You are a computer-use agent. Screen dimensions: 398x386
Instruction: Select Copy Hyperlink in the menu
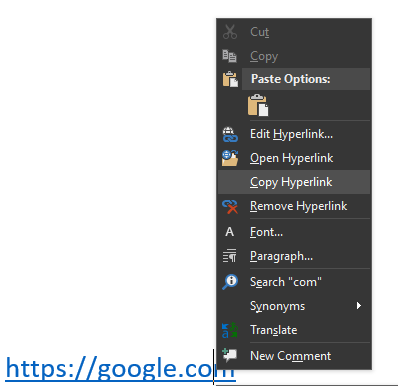(x=294, y=182)
